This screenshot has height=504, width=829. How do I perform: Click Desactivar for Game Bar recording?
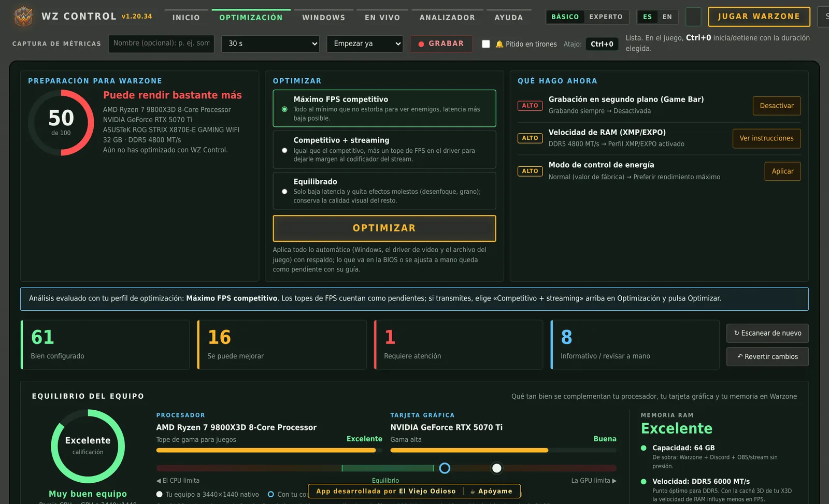[x=777, y=106]
